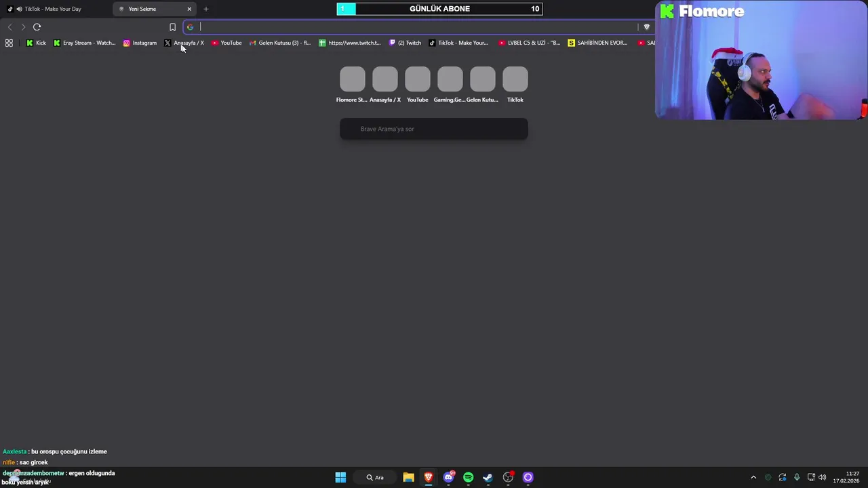Open File Explorer from taskbar
The width and height of the screenshot is (868, 488).
click(408, 477)
